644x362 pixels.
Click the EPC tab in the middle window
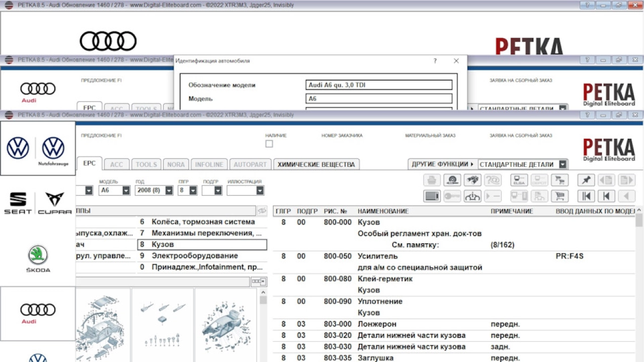[90, 108]
